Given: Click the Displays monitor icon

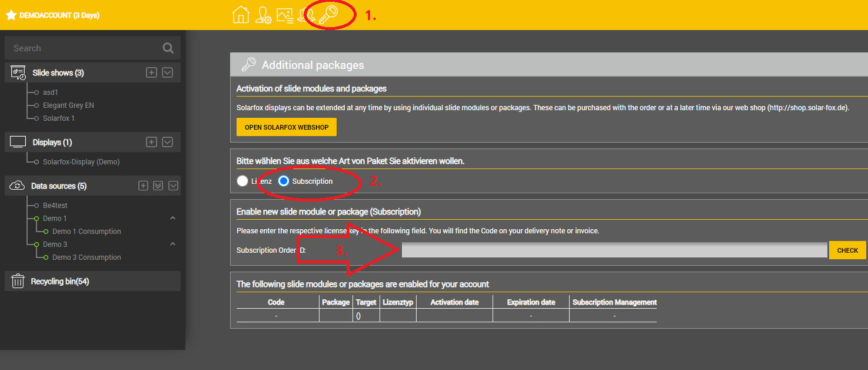Looking at the screenshot, I should [18, 142].
